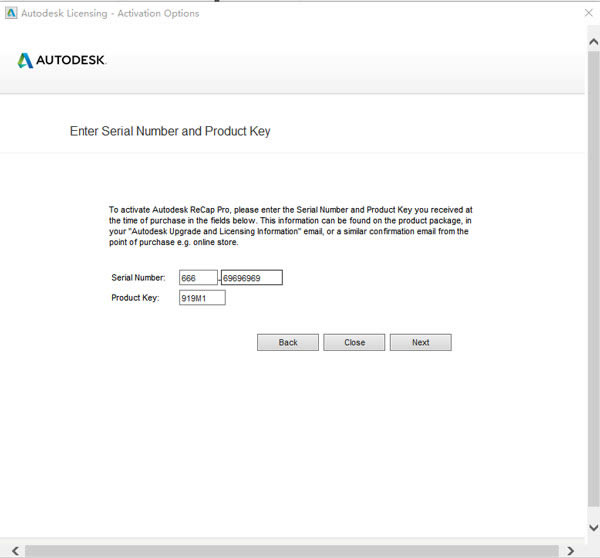Viewport: 600px width, 558px height.
Task: Click the 'To activate Autodesk ReCap Pro' instruction paragraph
Action: [291, 226]
